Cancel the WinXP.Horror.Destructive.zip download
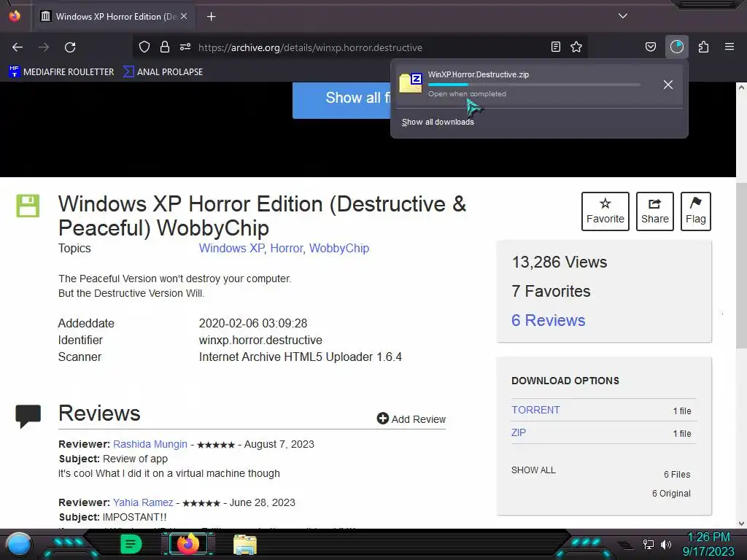This screenshot has height=560, width=747. point(668,85)
